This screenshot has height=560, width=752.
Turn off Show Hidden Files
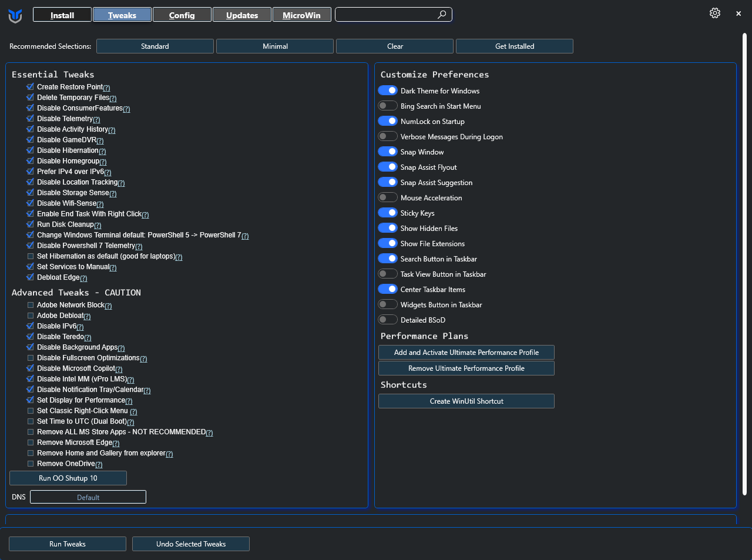[388, 228]
